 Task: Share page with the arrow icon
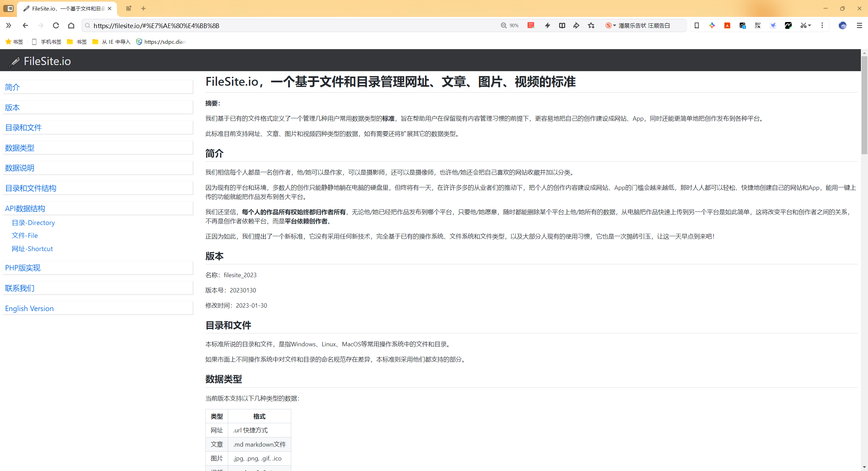576,25
